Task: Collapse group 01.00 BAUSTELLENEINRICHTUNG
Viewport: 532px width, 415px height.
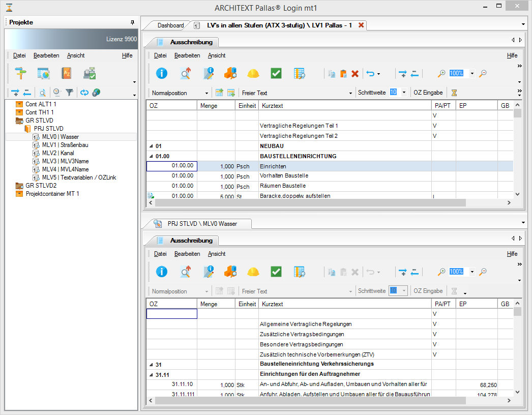Action: pos(152,157)
